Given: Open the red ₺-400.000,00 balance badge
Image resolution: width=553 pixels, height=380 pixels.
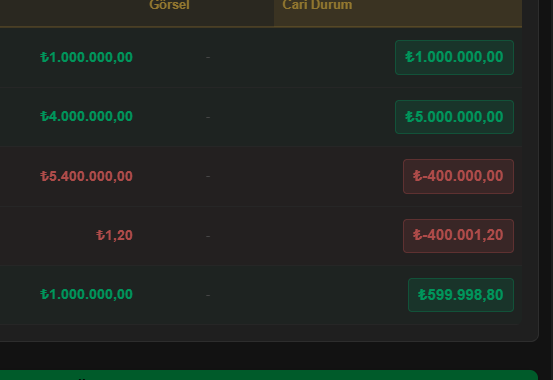Looking at the screenshot, I should (x=458, y=176).
